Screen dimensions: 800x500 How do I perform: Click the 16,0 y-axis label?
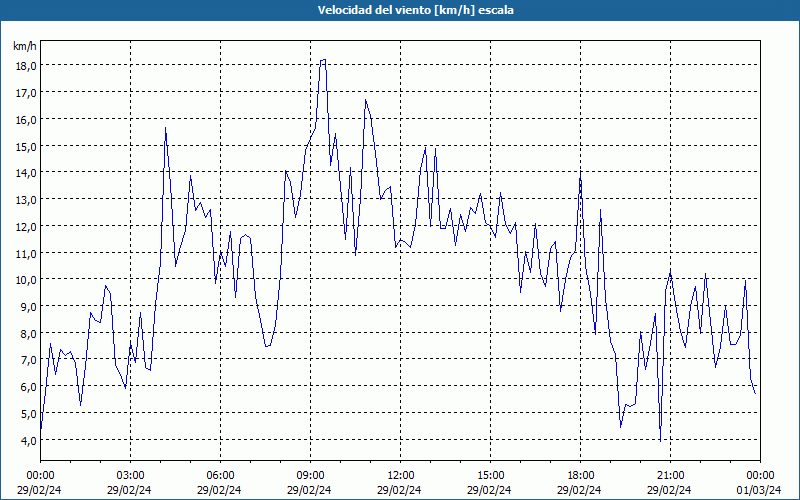(26, 119)
